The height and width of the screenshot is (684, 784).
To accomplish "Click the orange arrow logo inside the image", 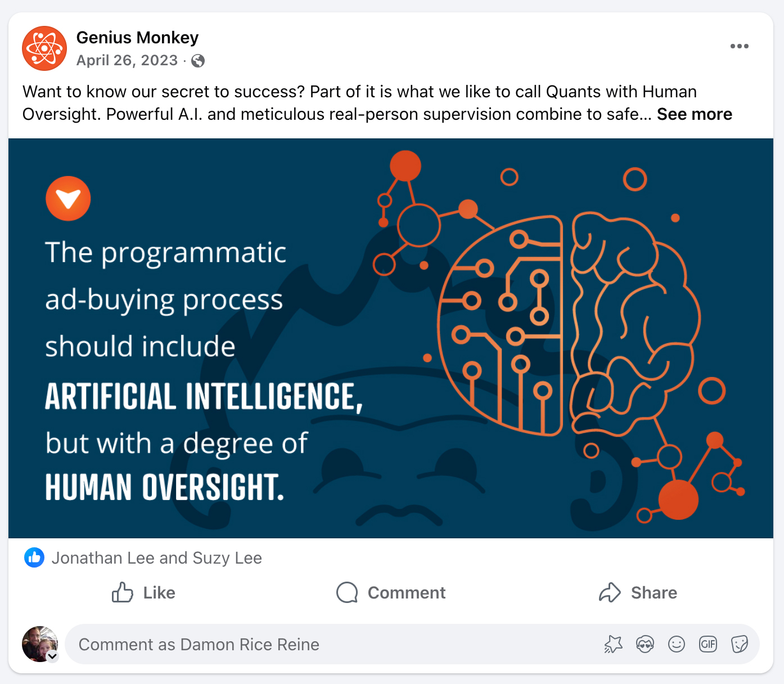I will pos(68,199).
